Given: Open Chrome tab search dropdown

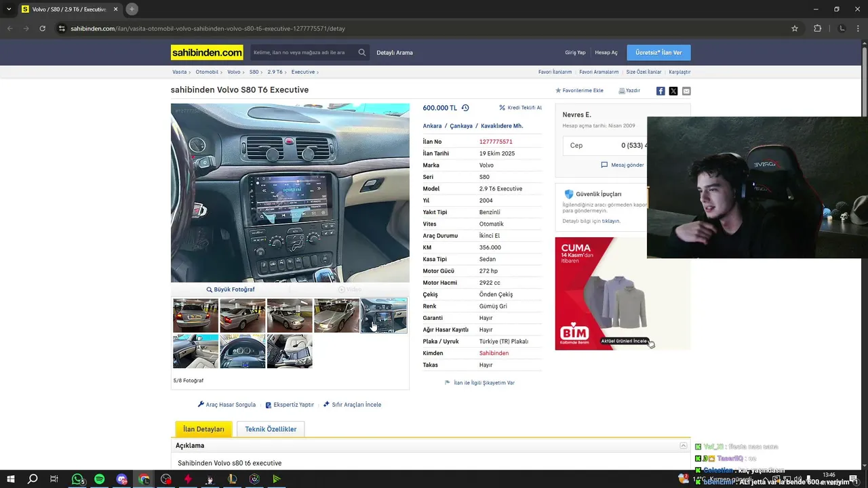Looking at the screenshot, I should [9, 9].
